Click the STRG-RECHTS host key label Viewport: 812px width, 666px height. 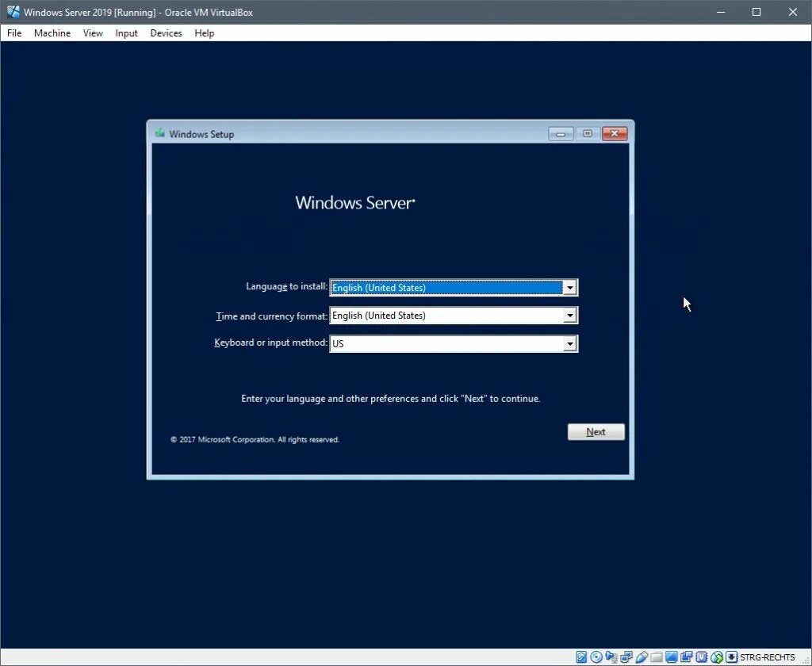click(x=767, y=657)
